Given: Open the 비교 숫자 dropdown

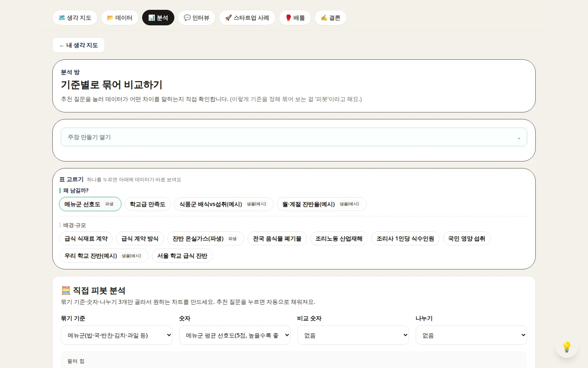Looking at the screenshot, I should pos(353,335).
